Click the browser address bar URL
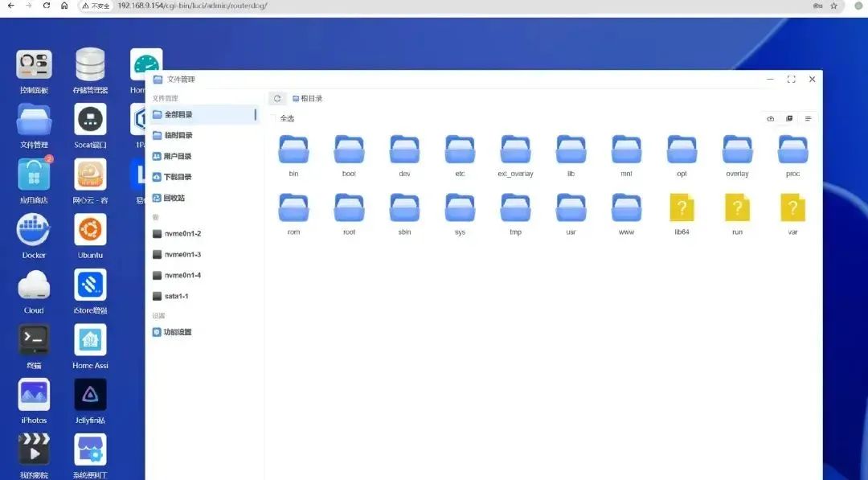 click(193, 6)
